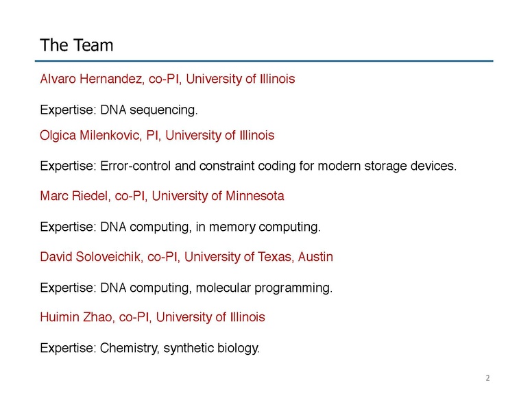The height and width of the screenshot is (411, 532).
Task: Click the name Marc Riedel
Action: click(x=74, y=197)
